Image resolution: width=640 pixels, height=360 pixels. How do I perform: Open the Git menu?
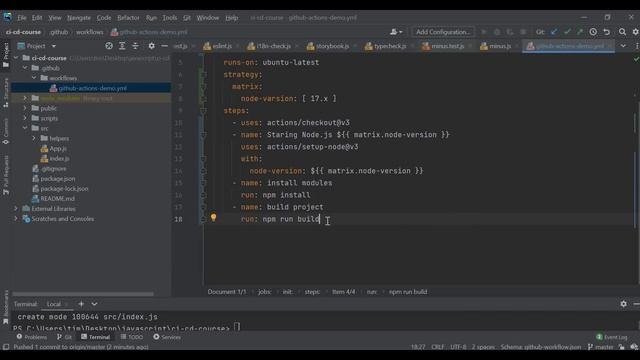[x=187, y=18]
